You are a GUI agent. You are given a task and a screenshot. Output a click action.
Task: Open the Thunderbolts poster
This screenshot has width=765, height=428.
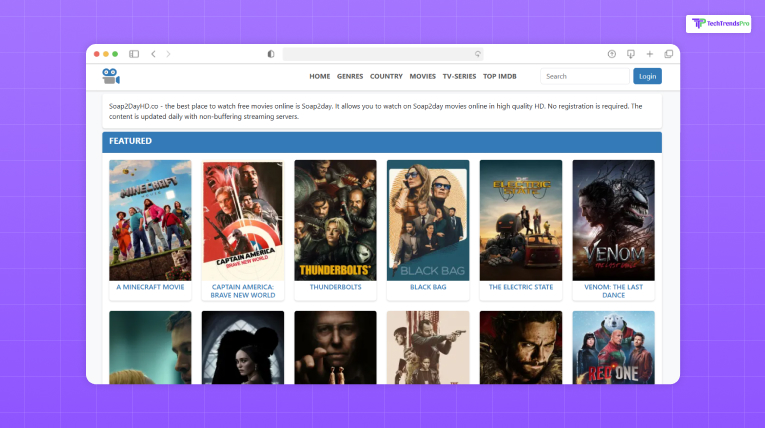coord(335,220)
